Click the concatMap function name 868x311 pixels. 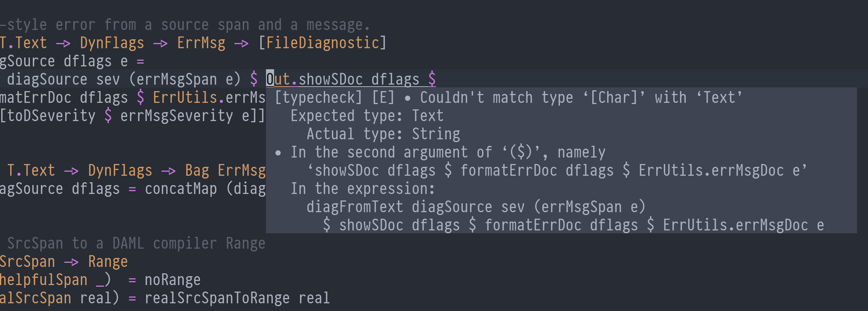click(181, 189)
